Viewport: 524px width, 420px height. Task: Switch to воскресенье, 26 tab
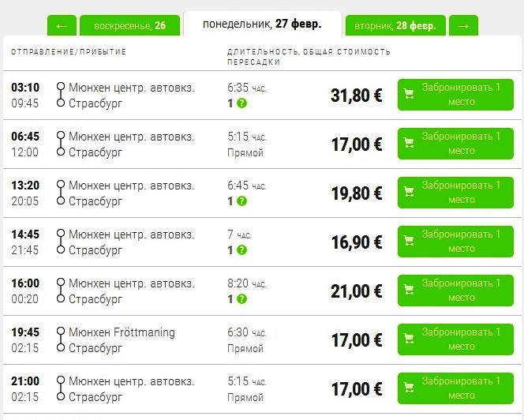129,25
